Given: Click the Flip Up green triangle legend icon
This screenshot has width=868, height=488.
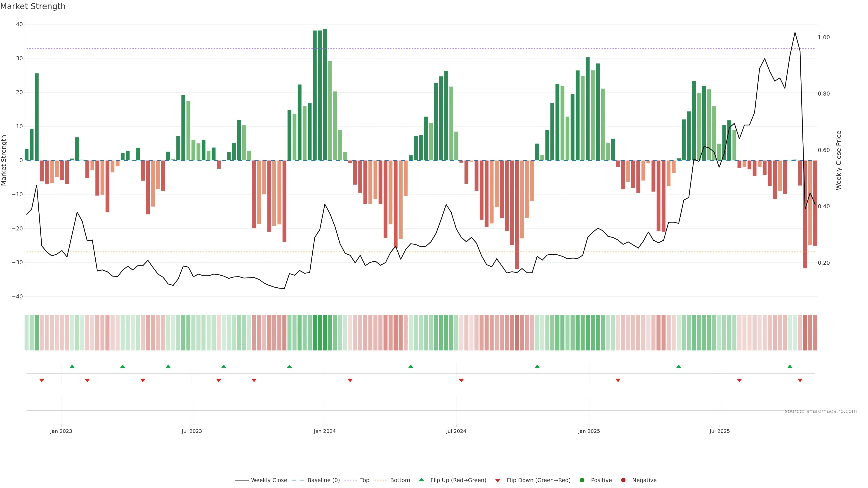Looking at the screenshot, I should coord(421,480).
